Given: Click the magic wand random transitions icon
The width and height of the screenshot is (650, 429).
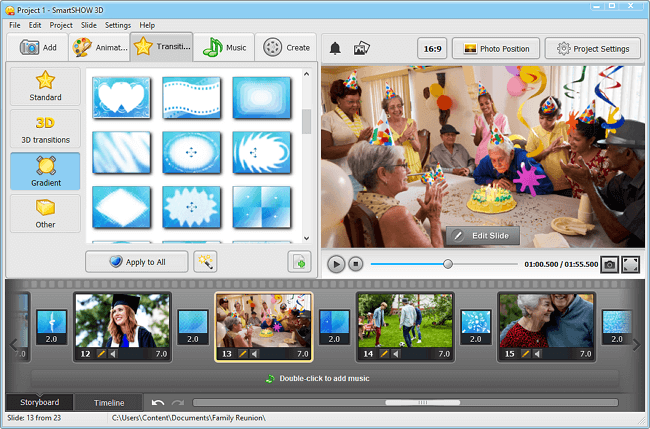Looking at the screenshot, I should pyautogui.click(x=205, y=262).
